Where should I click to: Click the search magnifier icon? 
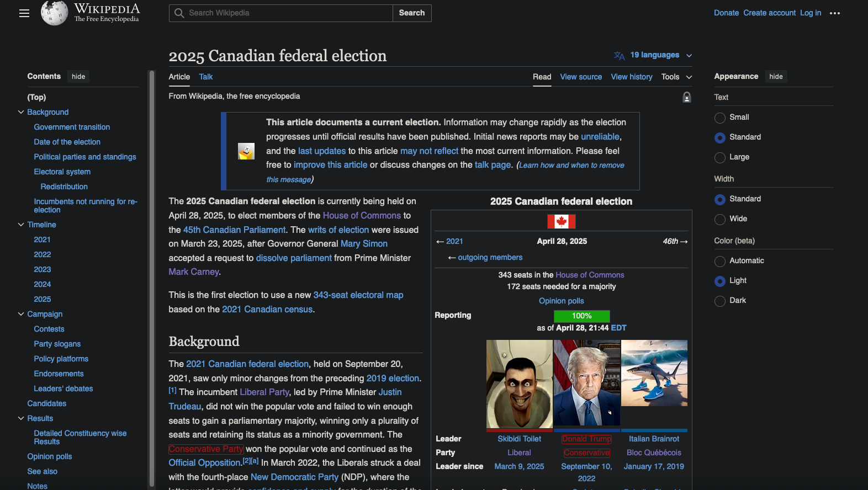(x=179, y=13)
